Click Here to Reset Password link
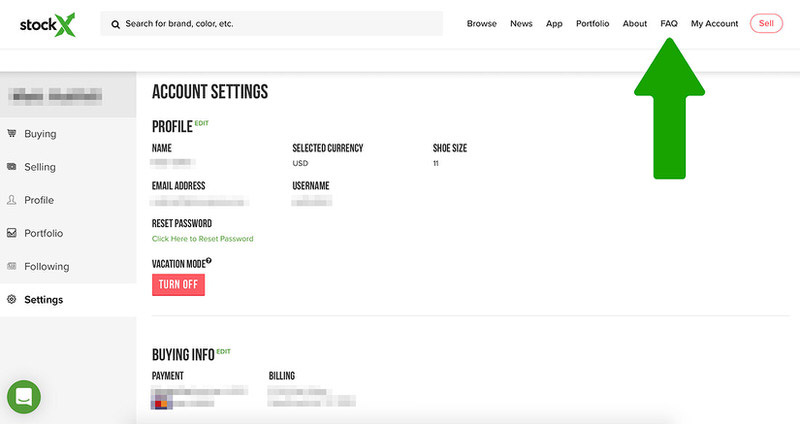The width and height of the screenshot is (800, 424). (203, 239)
